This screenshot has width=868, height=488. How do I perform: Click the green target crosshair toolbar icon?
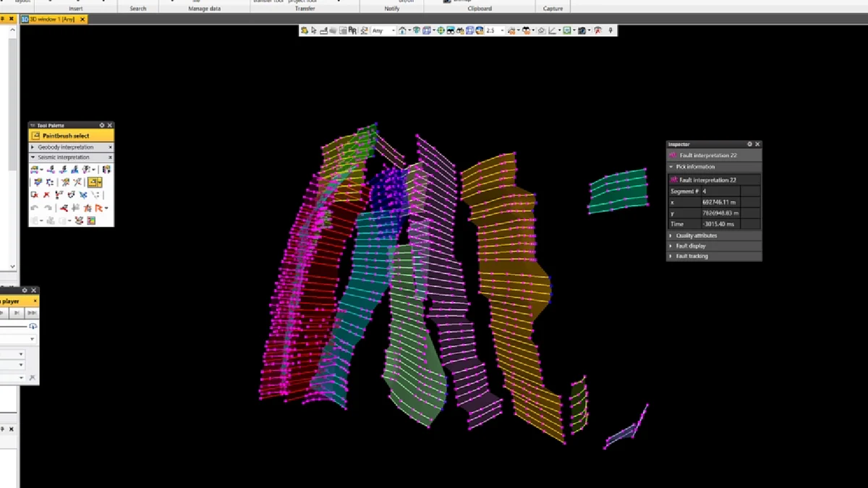click(x=441, y=30)
